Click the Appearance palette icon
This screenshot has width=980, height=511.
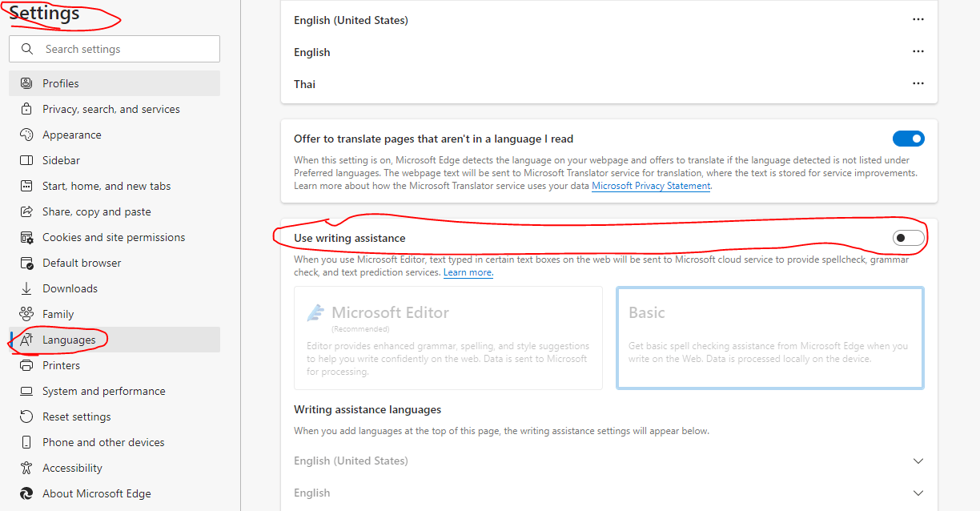26,135
